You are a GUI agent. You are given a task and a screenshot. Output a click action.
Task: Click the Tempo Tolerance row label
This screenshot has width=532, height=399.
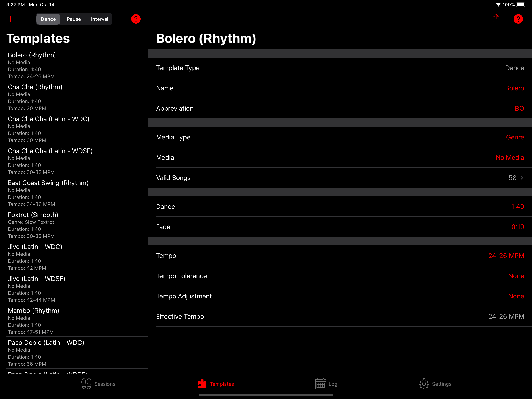point(181,276)
